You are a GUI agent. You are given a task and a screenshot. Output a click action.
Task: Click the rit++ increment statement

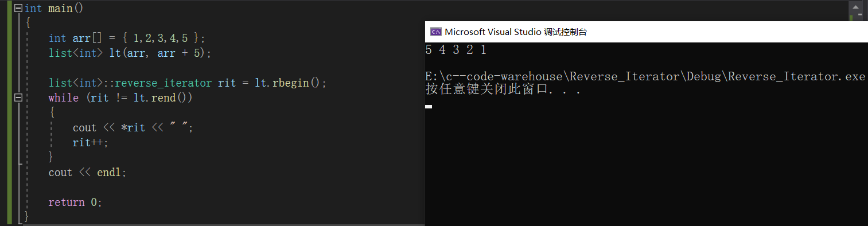91,143
